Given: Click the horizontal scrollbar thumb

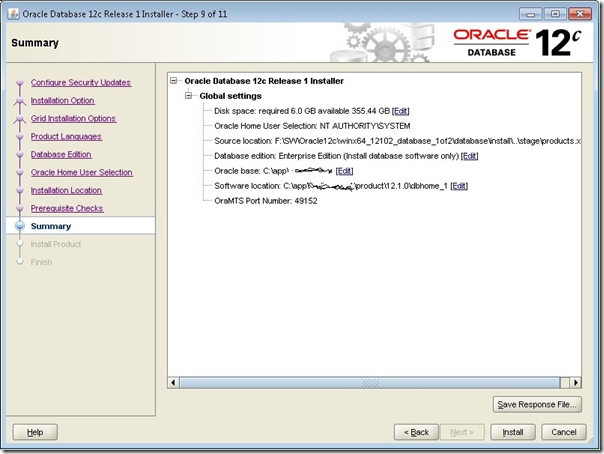Looking at the screenshot, I should [x=370, y=382].
